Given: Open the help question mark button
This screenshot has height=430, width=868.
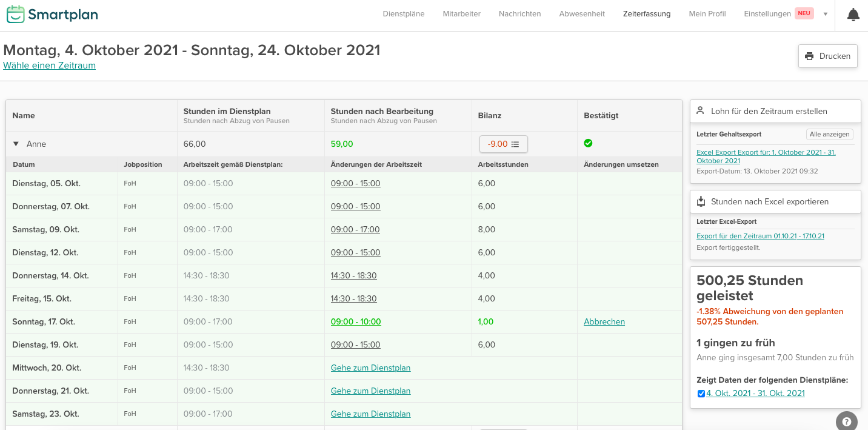Looking at the screenshot, I should click(x=846, y=422).
